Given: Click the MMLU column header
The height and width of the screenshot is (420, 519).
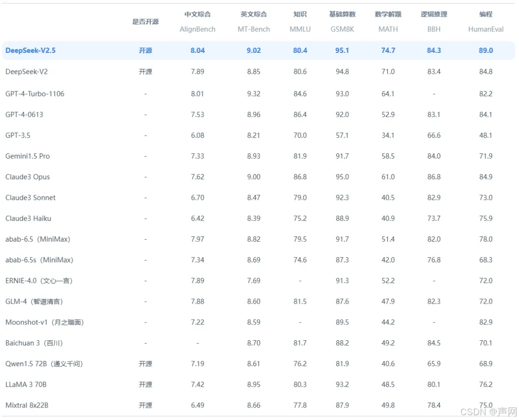Looking at the screenshot, I should 300,29.
